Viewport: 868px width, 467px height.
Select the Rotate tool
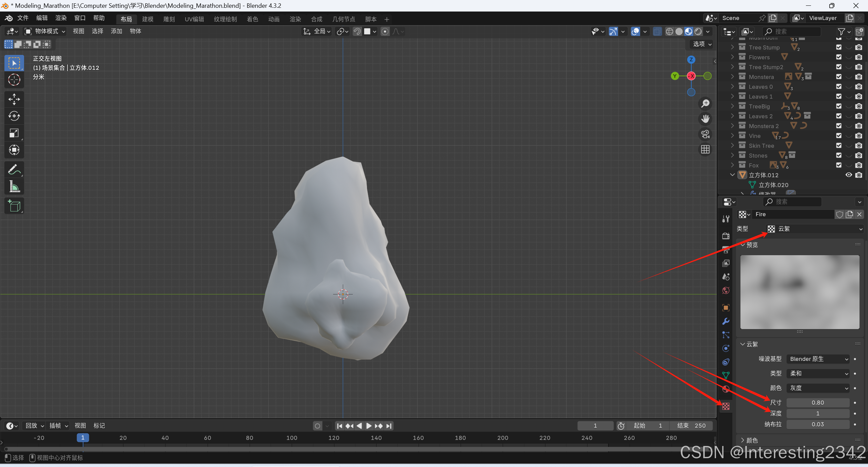(x=14, y=116)
